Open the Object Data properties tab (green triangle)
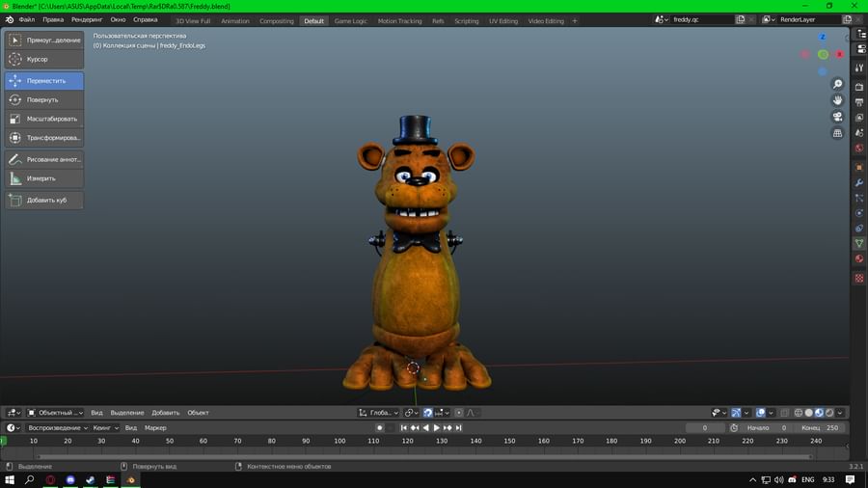The width and height of the screenshot is (868, 488). click(x=859, y=243)
